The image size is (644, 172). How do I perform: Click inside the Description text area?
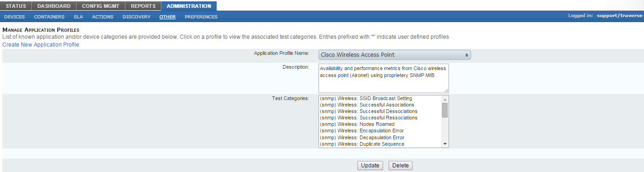[384, 78]
